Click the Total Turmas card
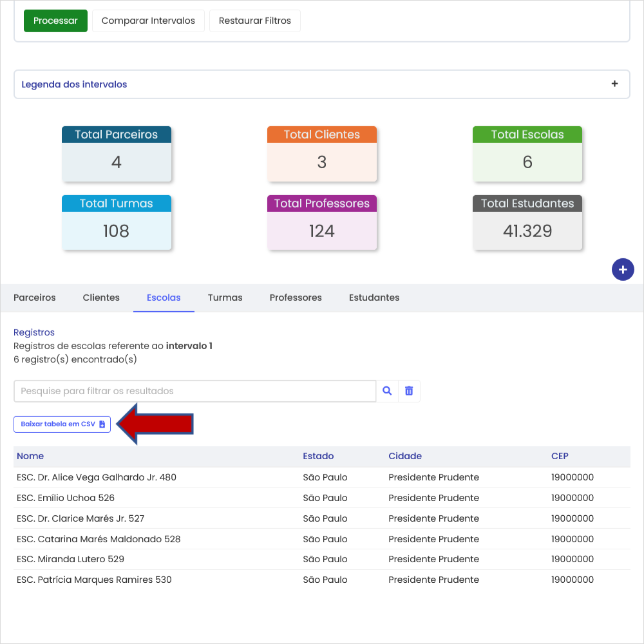Viewport: 644px width, 644px height. (117, 223)
